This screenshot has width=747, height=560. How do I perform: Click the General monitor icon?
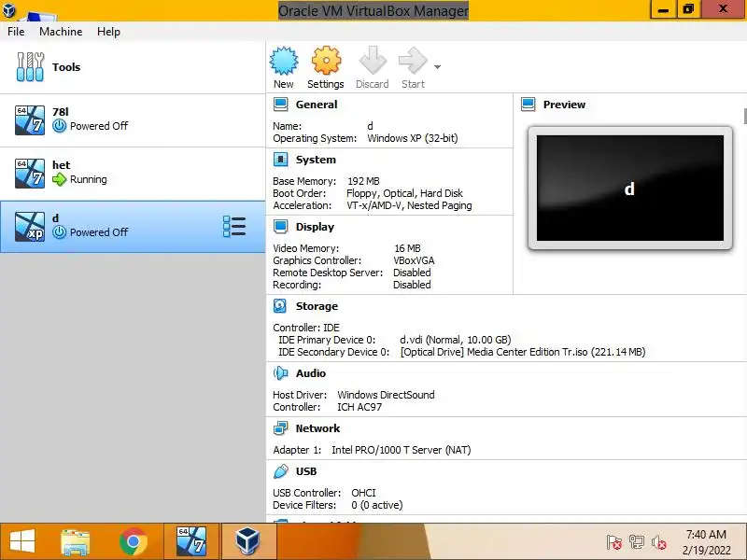click(x=281, y=105)
